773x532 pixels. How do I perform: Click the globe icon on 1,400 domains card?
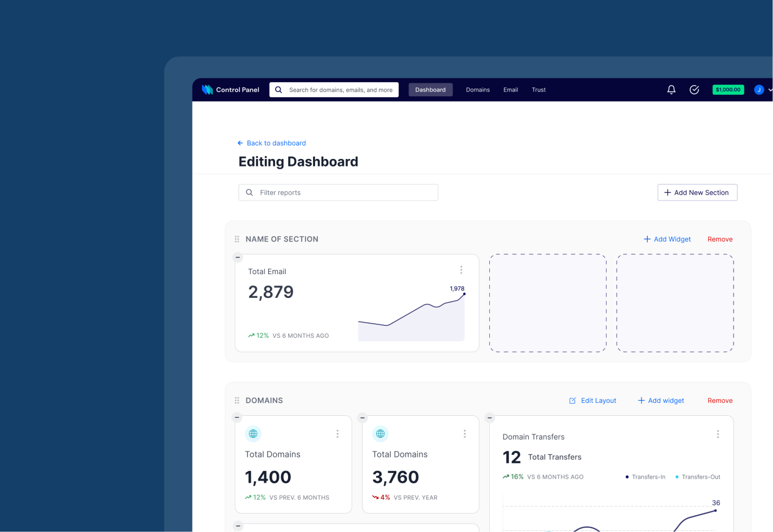[x=253, y=434]
